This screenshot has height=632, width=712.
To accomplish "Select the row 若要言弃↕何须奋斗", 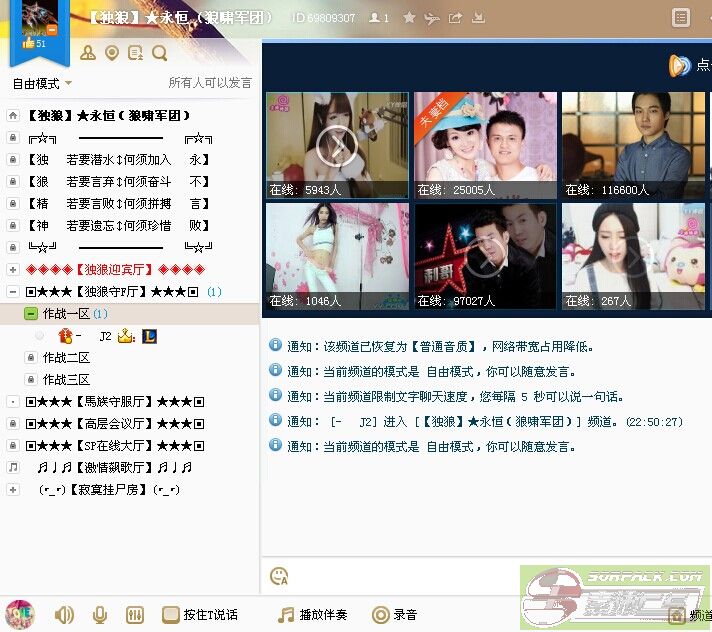I will tap(119, 182).
